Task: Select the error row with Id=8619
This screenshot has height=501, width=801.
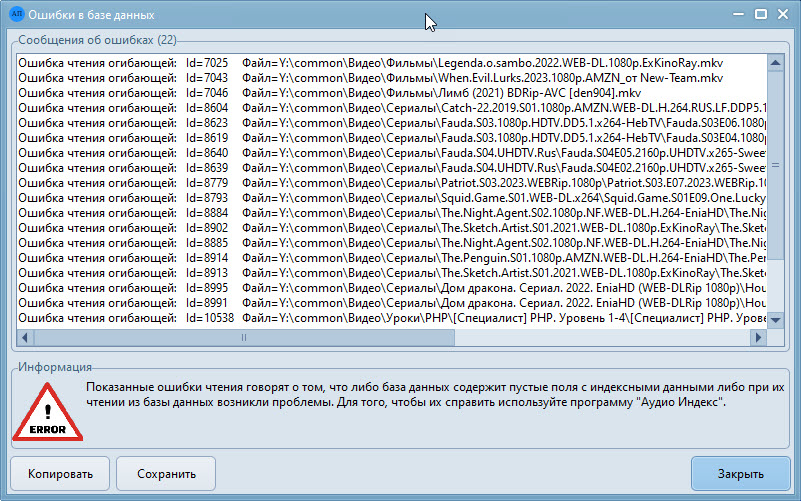Action: [392, 138]
